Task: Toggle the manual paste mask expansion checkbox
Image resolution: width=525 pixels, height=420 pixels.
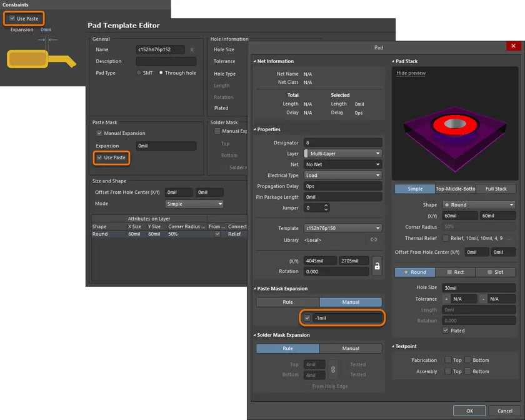Action: pos(307,318)
